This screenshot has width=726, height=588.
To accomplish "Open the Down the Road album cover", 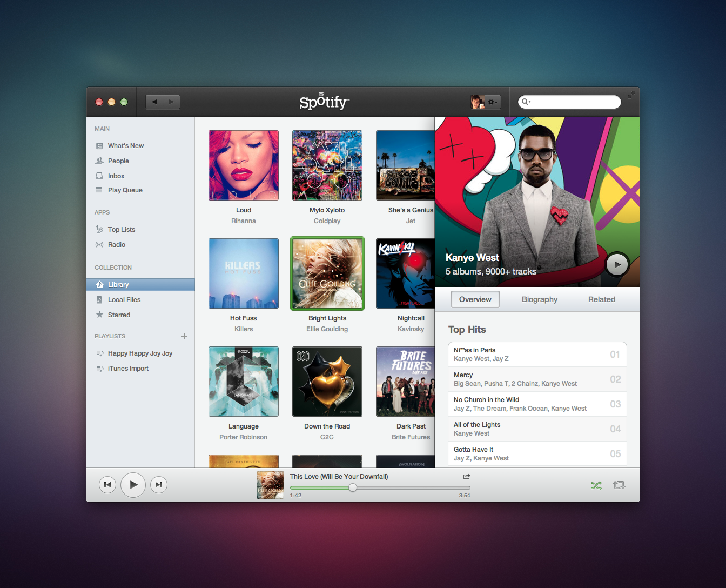I will [x=327, y=382].
